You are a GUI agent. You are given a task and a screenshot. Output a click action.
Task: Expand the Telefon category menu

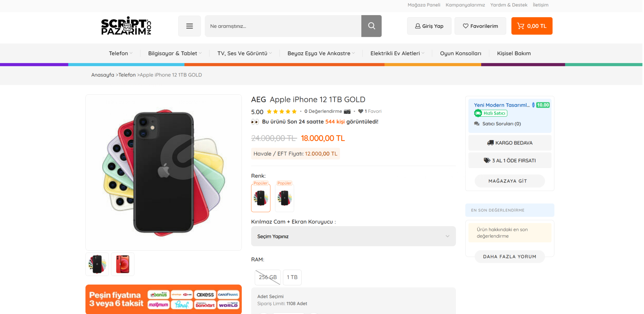pyautogui.click(x=121, y=53)
